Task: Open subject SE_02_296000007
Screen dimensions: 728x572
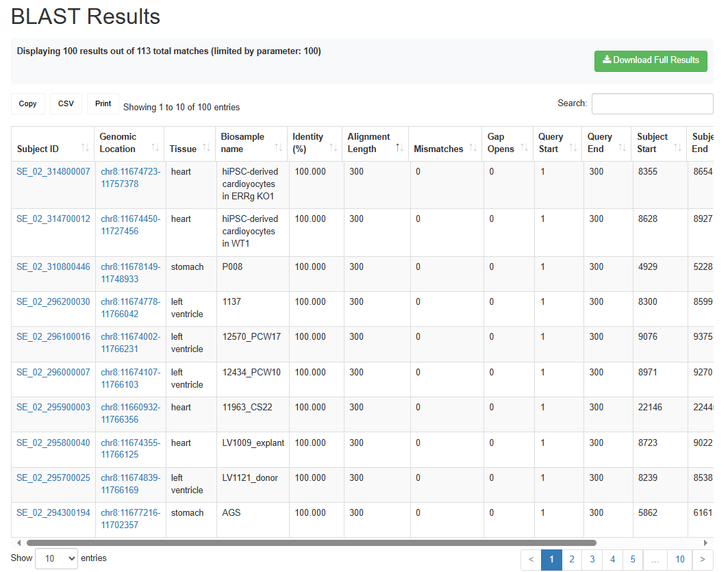Action: tap(53, 372)
